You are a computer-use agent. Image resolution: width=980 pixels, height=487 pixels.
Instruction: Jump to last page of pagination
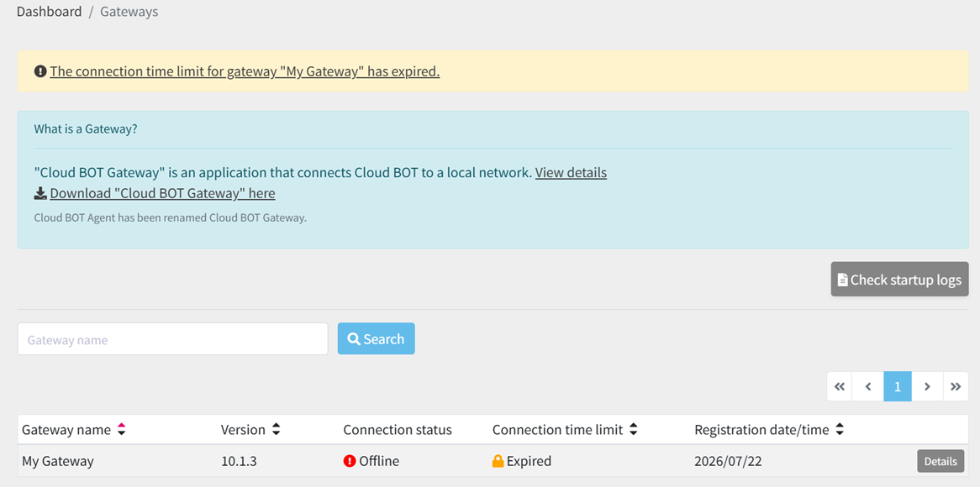tap(956, 386)
